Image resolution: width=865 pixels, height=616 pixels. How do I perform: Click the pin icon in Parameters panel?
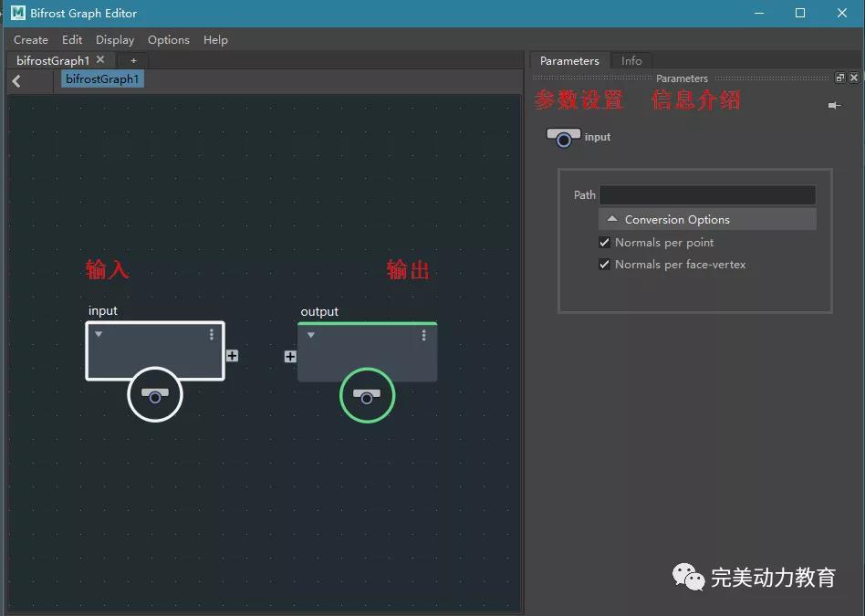point(833,106)
